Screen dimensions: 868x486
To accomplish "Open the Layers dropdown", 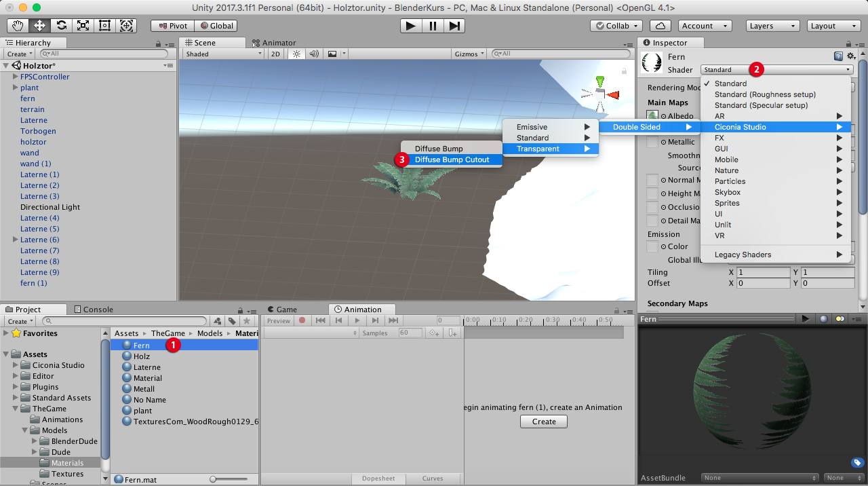I will [x=774, y=26].
